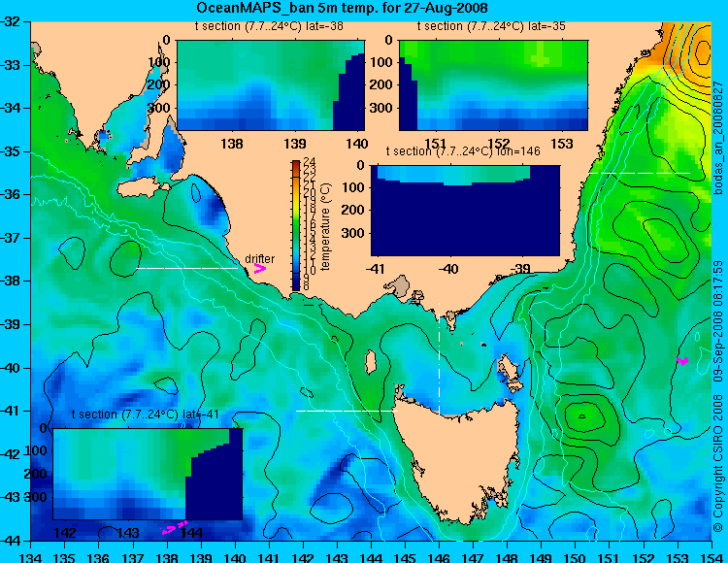Click the '154' longitude label on the bottom axis

(711, 557)
